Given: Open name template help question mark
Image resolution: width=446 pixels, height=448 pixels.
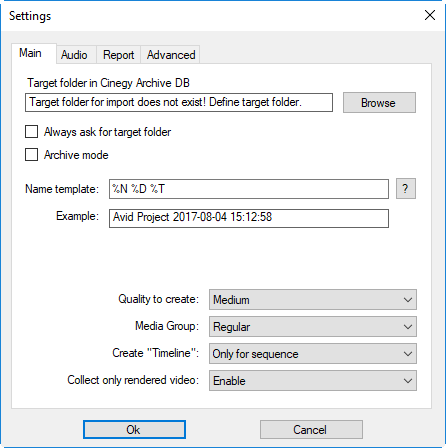Looking at the screenshot, I should pyautogui.click(x=405, y=189).
